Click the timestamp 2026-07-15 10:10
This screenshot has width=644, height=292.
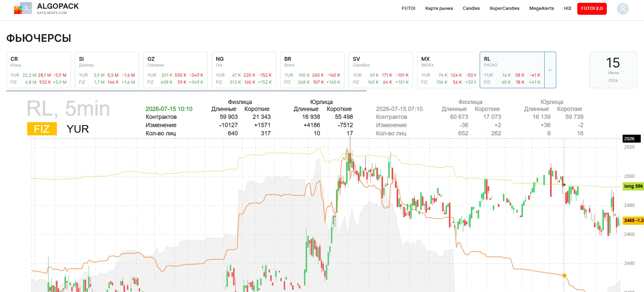(x=169, y=109)
